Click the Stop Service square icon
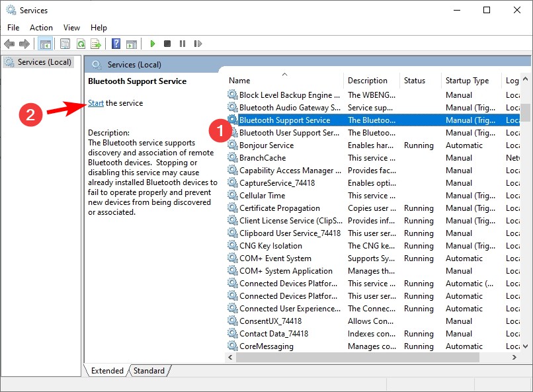533x392 pixels. tap(167, 44)
